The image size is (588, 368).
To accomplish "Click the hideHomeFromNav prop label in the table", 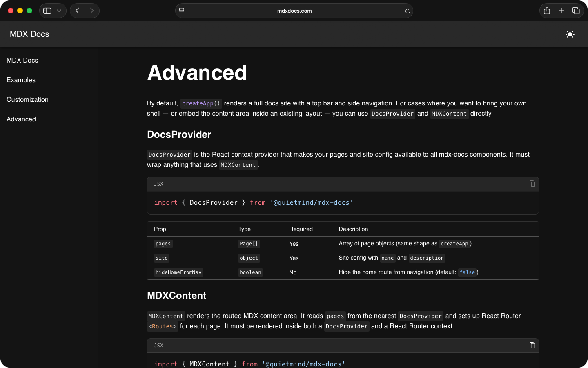I will pos(178,272).
